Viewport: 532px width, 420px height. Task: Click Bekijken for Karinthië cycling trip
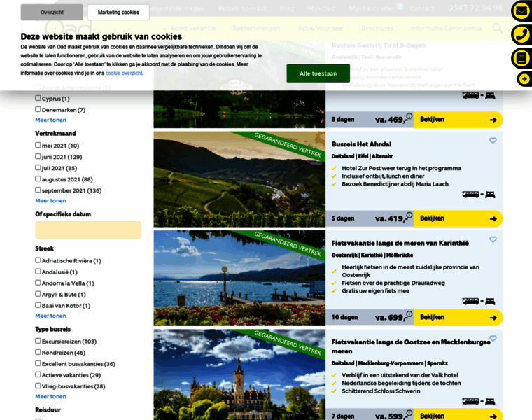(x=458, y=318)
